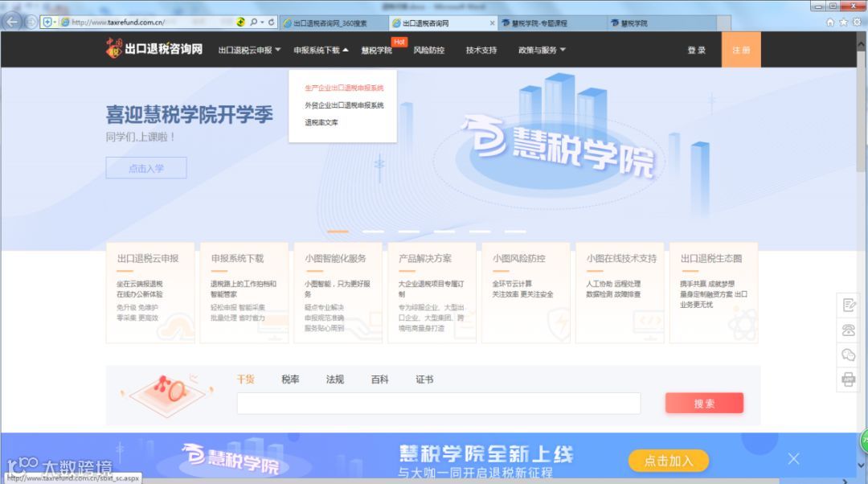Open 慧税学院 in the navigation bar
Image resolution: width=868 pixels, height=484 pixels.
(376, 50)
